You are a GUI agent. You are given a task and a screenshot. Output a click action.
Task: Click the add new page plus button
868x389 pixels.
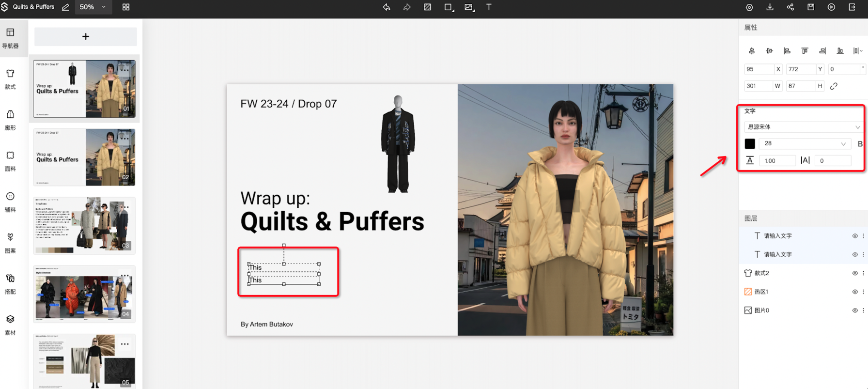tap(86, 37)
